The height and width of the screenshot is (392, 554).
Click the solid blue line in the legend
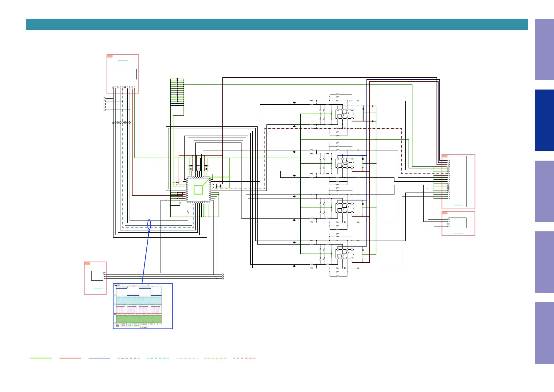(x=99, y=358)
